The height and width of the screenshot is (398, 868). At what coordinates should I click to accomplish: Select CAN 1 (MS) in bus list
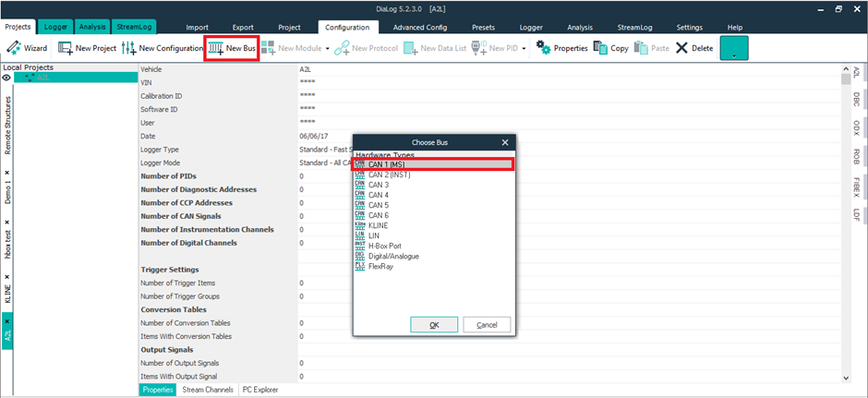[x=431, y=164]
